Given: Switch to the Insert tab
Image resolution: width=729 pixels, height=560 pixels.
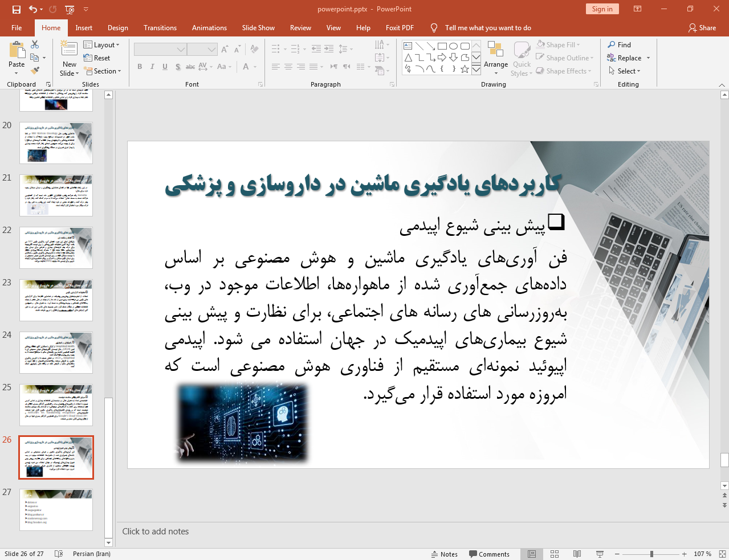Looking at the screenshot, I should point(84,28).
